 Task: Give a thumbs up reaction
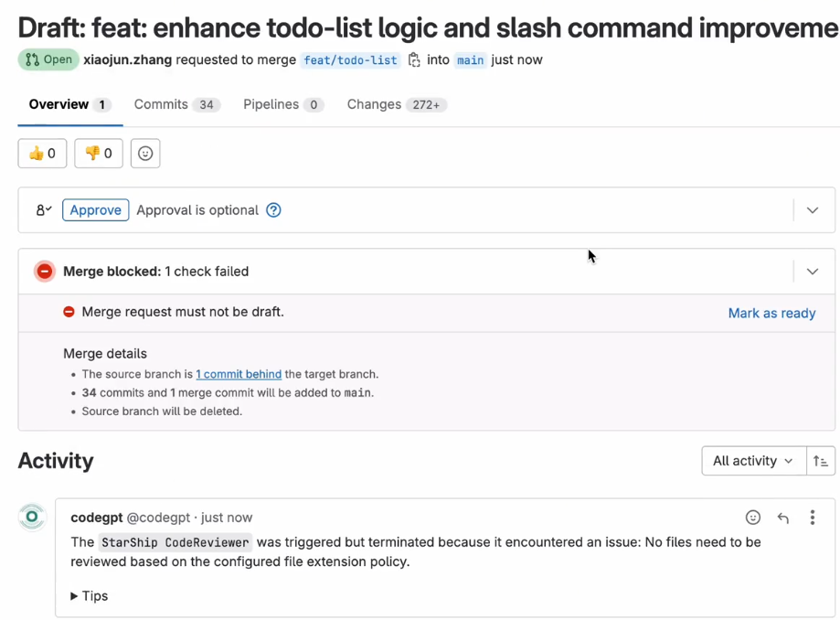click(42, 154)
